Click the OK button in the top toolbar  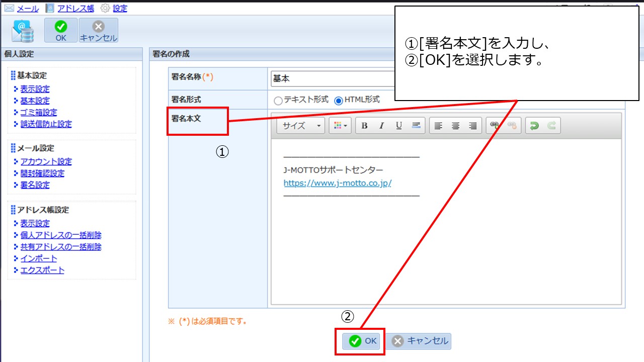(61, 31)
